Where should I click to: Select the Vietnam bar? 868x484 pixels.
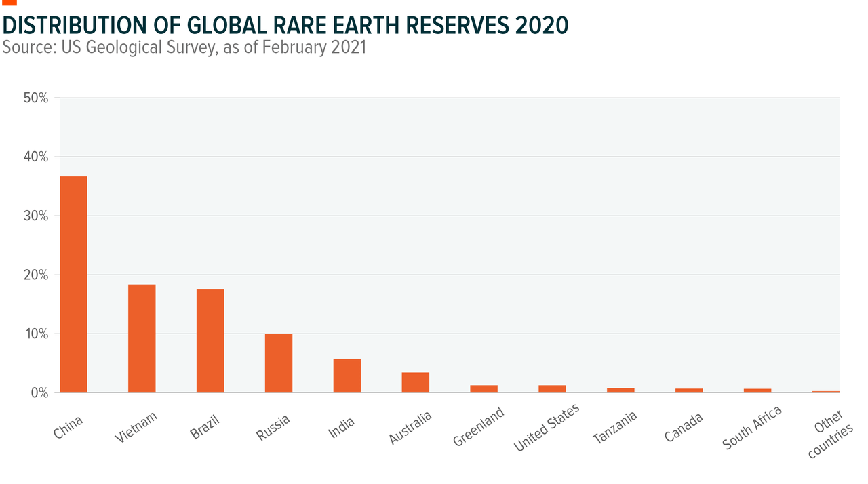coord(141,339)
